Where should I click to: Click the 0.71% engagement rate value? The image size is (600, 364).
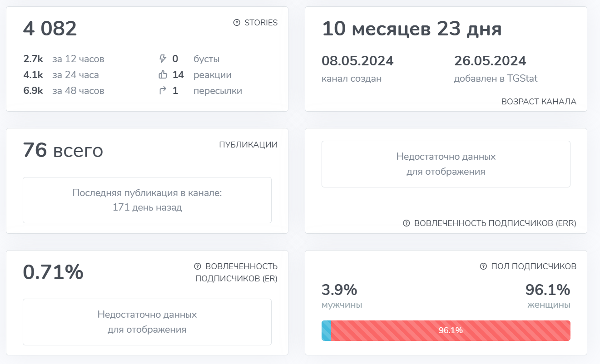(53, 272)
